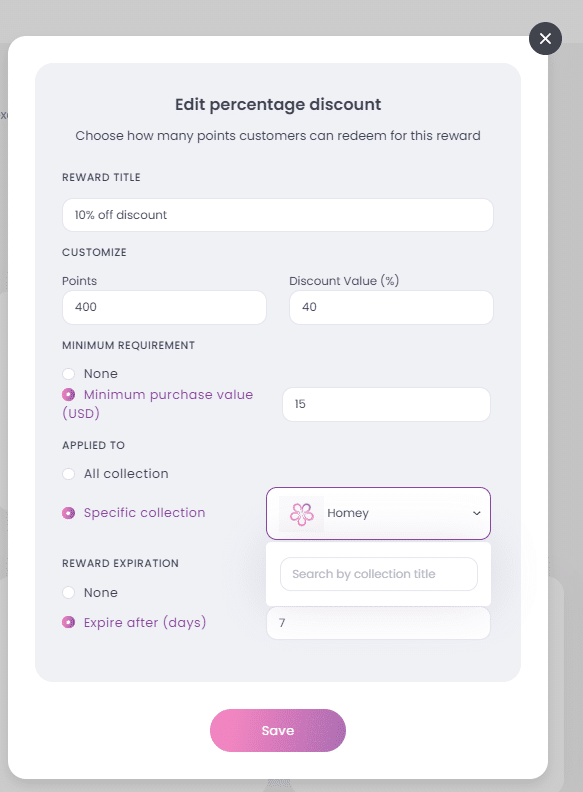Viewport: 583px width, 792px height.
Task: Focus the expiration days field showing 7
Action: pos(378,623)
